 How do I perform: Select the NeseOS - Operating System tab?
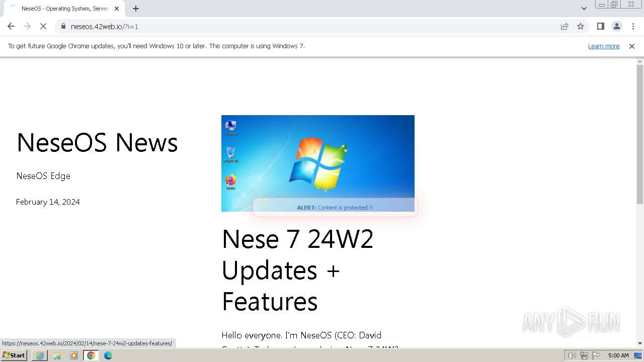[64, 9]
